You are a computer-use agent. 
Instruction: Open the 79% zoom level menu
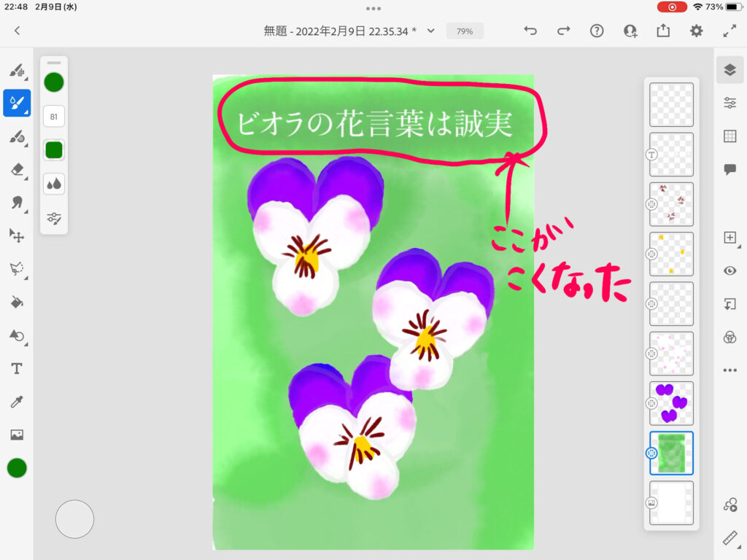[x=465, y=31]
